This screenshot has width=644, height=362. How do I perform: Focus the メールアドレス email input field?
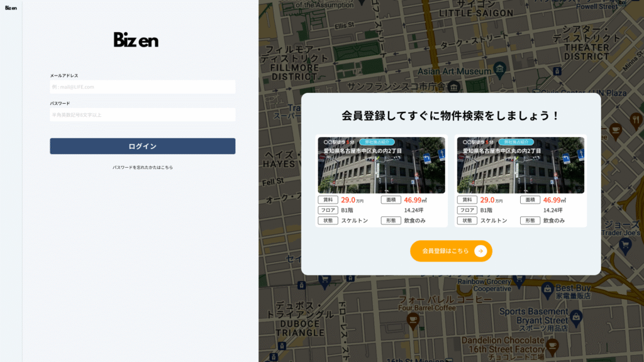point(143,87)
